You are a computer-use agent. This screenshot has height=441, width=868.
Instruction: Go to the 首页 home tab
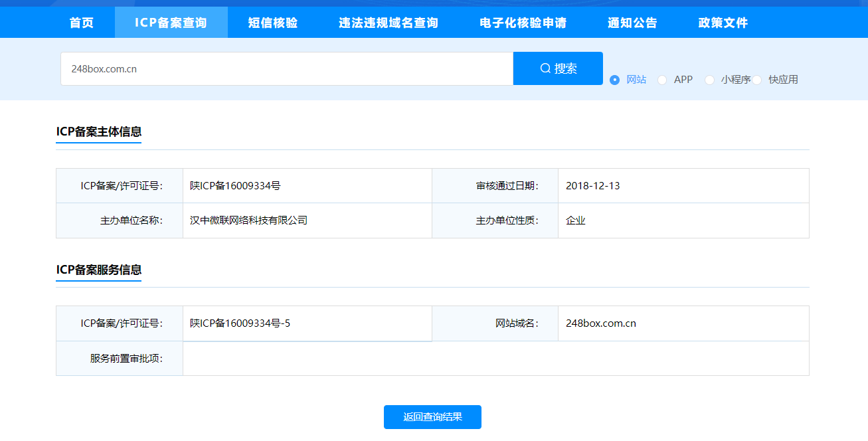click(82, 23)
